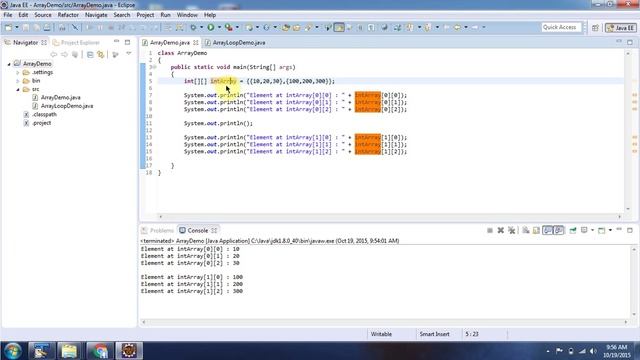Screen dimensions: 640x360
Task: Click the Open Perspective icon
Action: (595, 28)
